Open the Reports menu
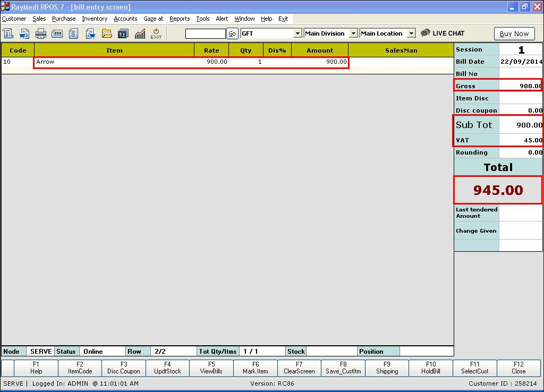Image resolution: width=544 pixels, height=392 pixels. point(180,19)
